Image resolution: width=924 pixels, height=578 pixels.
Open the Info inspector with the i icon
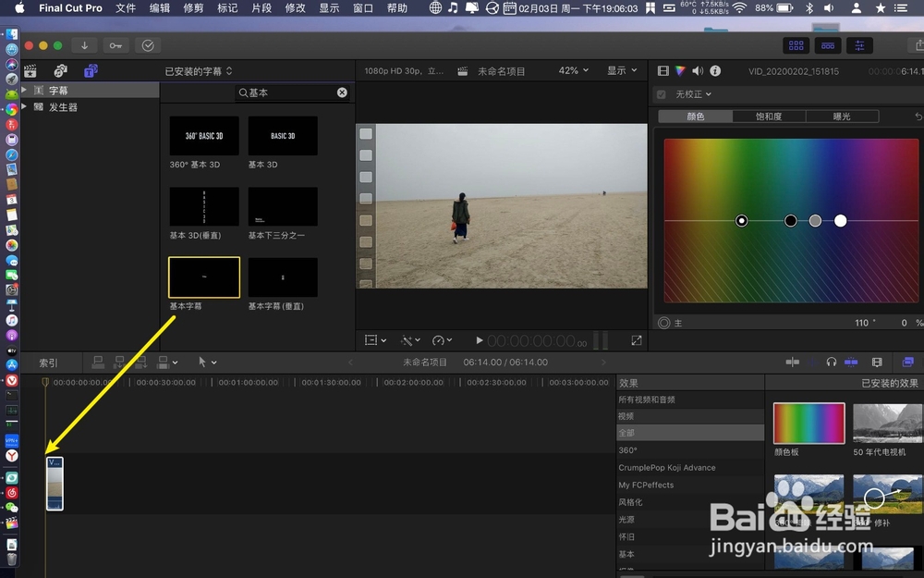click(715, 71)
